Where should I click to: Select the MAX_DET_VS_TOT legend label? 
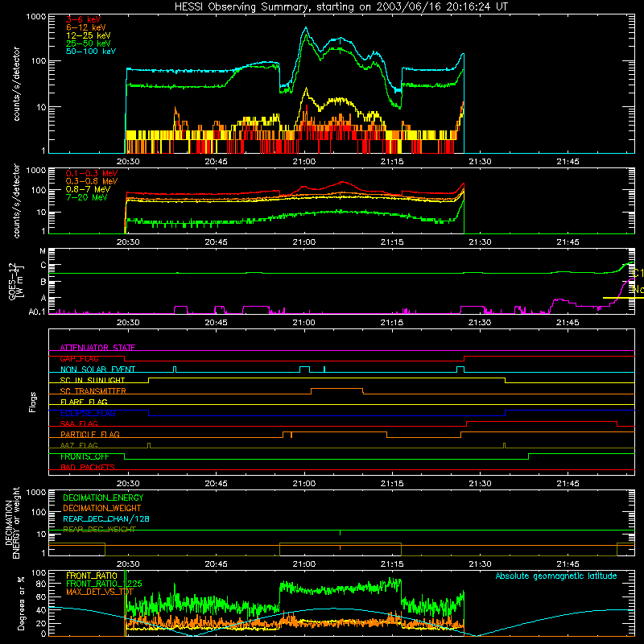(x=100, y=592)
